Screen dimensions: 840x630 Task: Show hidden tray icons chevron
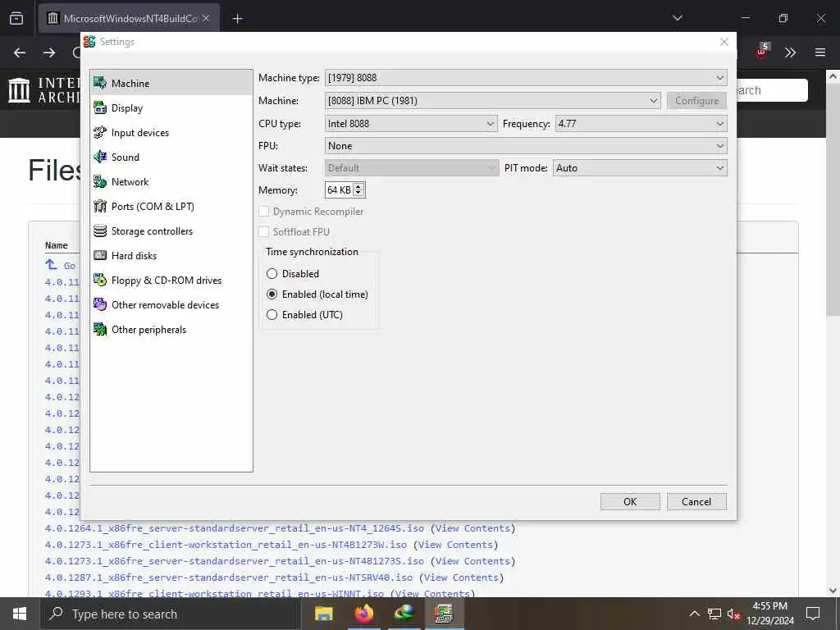point(694,614)
